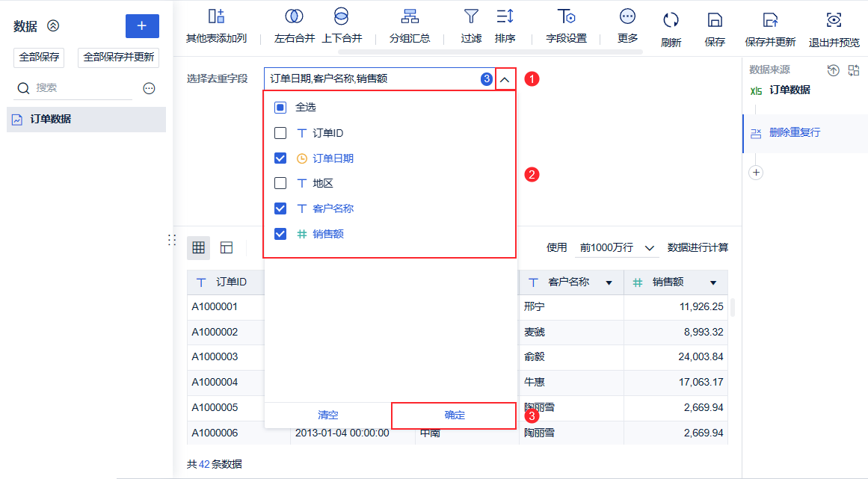Check the 地区 field checkbox
868x479 pixels.
point(280,183)
